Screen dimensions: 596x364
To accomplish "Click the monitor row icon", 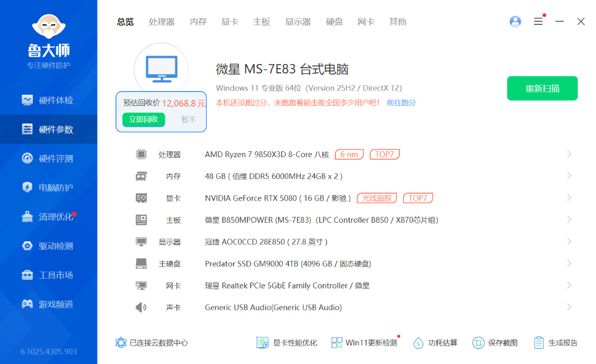I will [x=141, y=242].
